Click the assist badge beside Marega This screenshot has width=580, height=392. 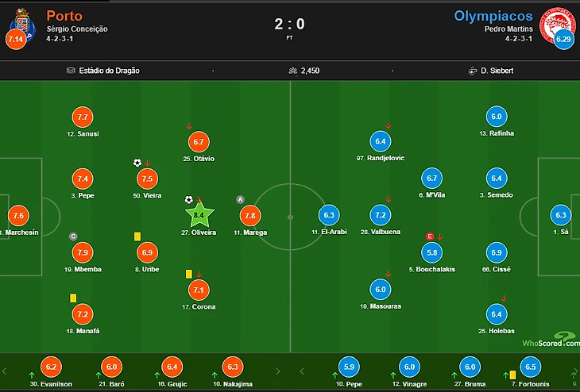241,199
